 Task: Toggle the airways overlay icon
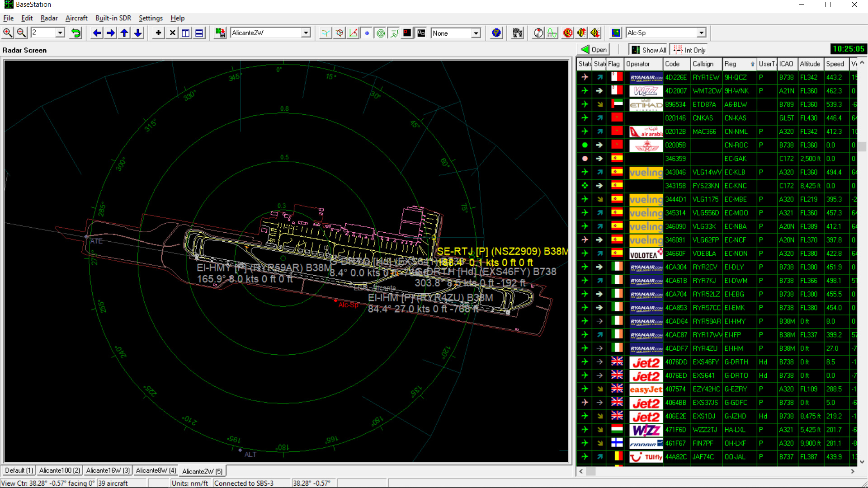click(325, 33)
